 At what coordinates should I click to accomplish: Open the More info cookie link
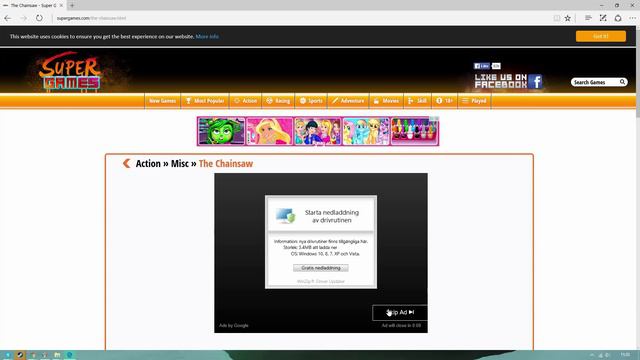207,36
